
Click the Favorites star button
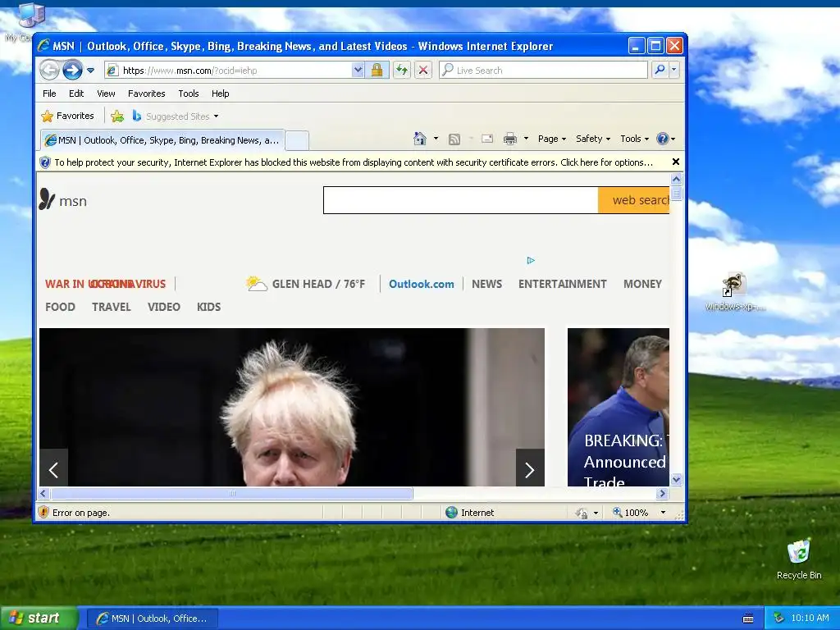(67, 116)
